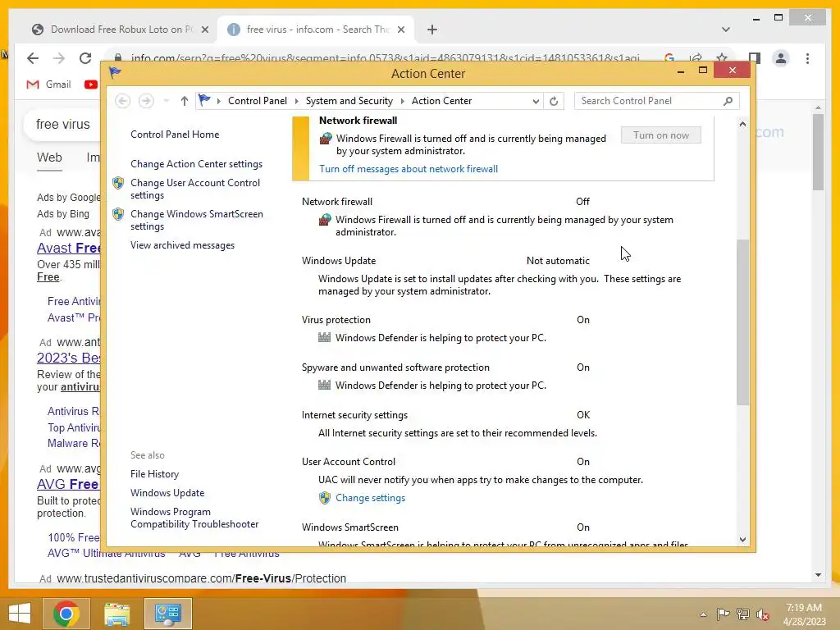Viewport: 840px width, 630px height.
Task: Open Windows Start button
Action: coord(20,614)
